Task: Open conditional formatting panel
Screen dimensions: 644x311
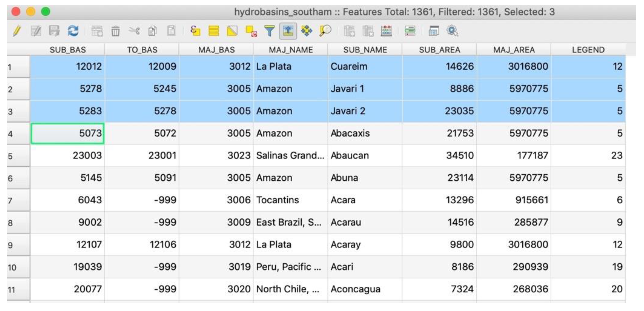Action: [x=410, y=31]
